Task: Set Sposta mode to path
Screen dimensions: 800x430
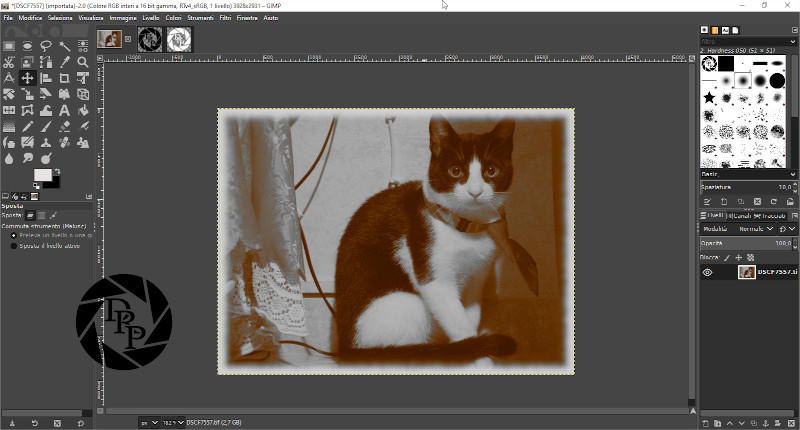Action: (x=53, y=216)
